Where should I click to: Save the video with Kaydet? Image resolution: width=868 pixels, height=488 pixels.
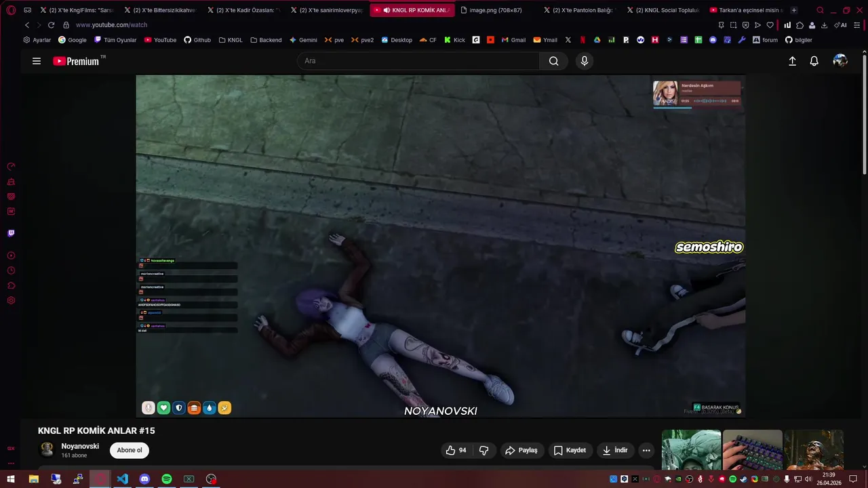tap(570, 450)
